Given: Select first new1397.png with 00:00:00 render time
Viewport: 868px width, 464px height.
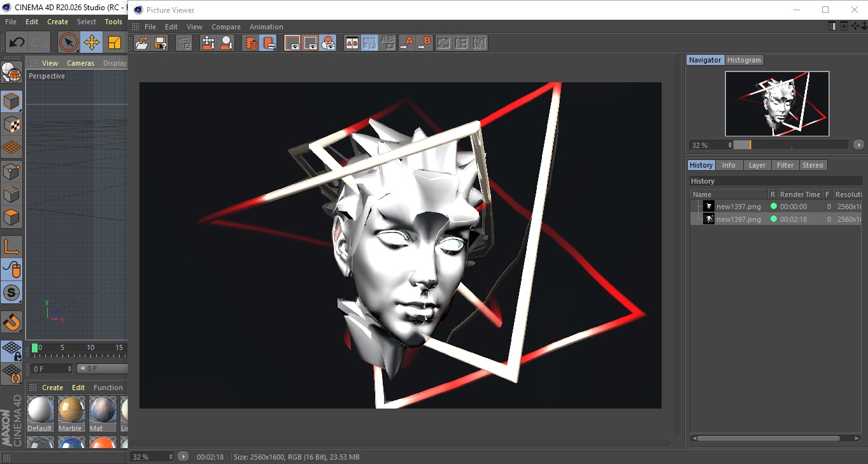Looking at the screenshot, I should click(776, 207).
